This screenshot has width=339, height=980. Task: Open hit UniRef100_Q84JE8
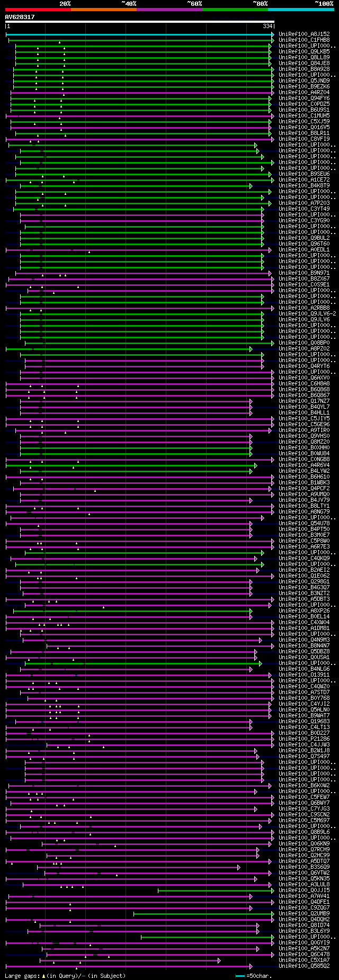pyautogui.click(x=304, y=63)
